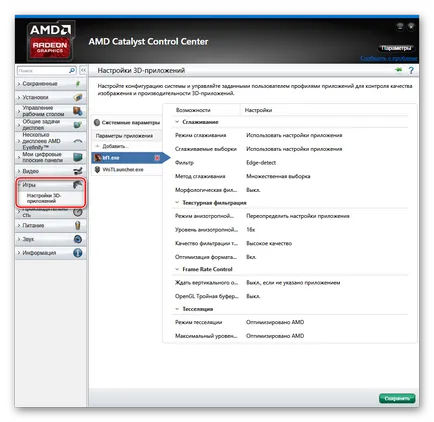Image resolution: width=434 pixels, height=422 pixels.
Task: Click the Звук speaker icon
Action: point(78,239)
